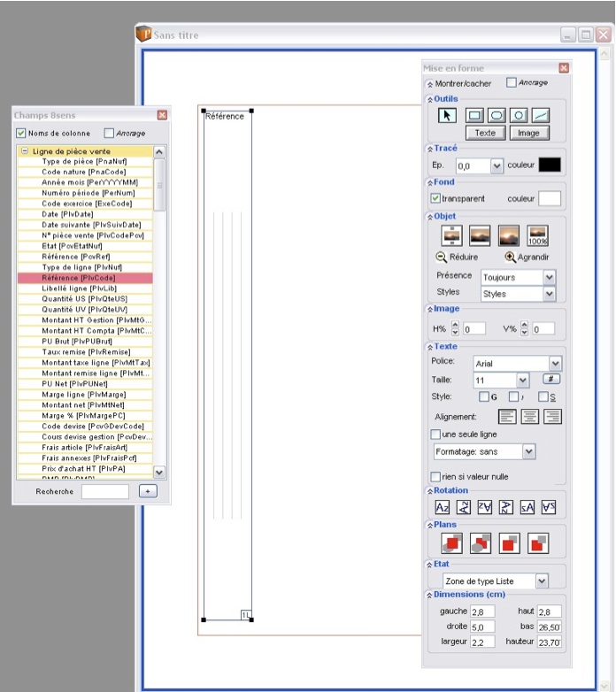Open the Styles dropdown
Viewport: 616px width, 692px height.
tap(549, 294)
